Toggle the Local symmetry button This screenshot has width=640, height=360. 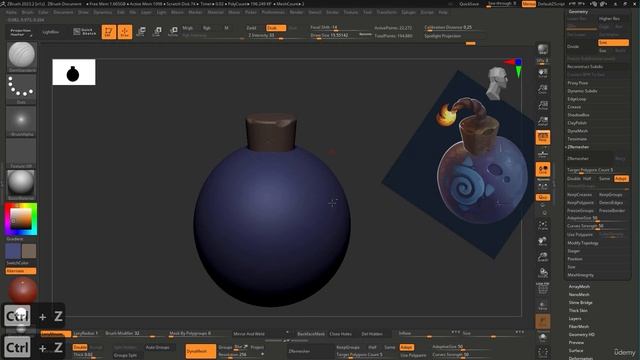(543, 169)
